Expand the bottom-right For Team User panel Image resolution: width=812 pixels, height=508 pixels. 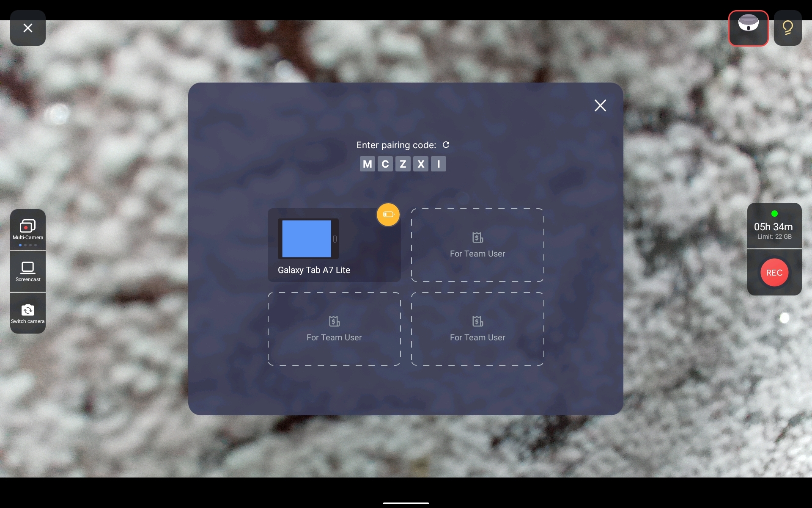point(477,329)
